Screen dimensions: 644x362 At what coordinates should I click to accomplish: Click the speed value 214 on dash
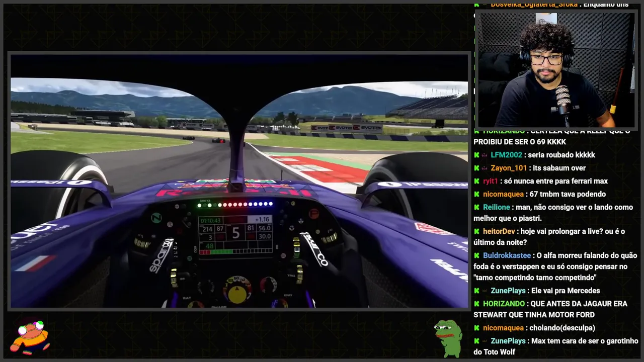tap(207, 229)
